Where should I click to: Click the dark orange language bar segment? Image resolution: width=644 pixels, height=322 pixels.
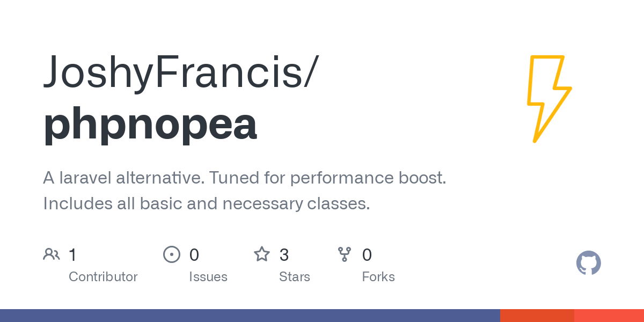[x=537, y=316]
